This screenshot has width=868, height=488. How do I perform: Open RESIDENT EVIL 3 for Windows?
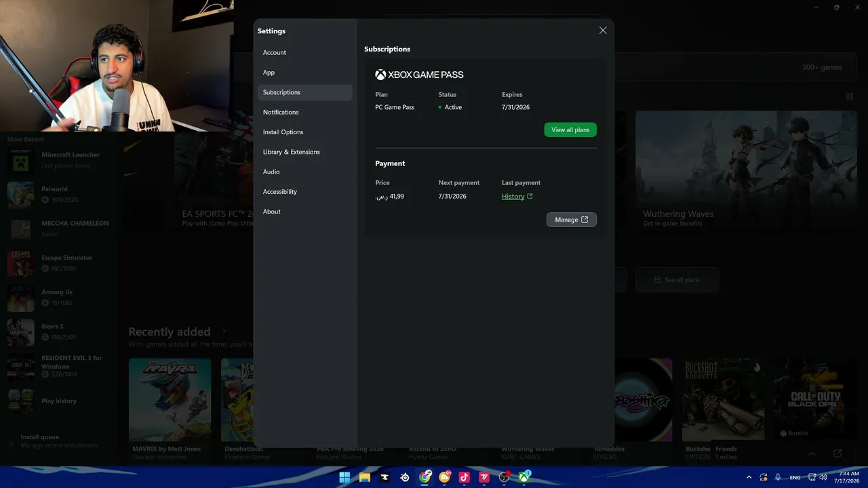pyautogui.click(x=58, y=366)
